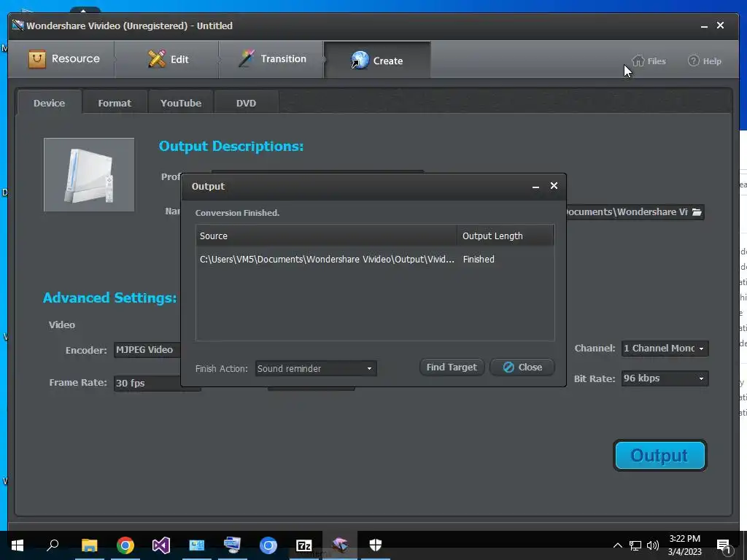Minimize the Vivideo main window
The width and height of the screenshot is (747, 560).
[704, 26]
